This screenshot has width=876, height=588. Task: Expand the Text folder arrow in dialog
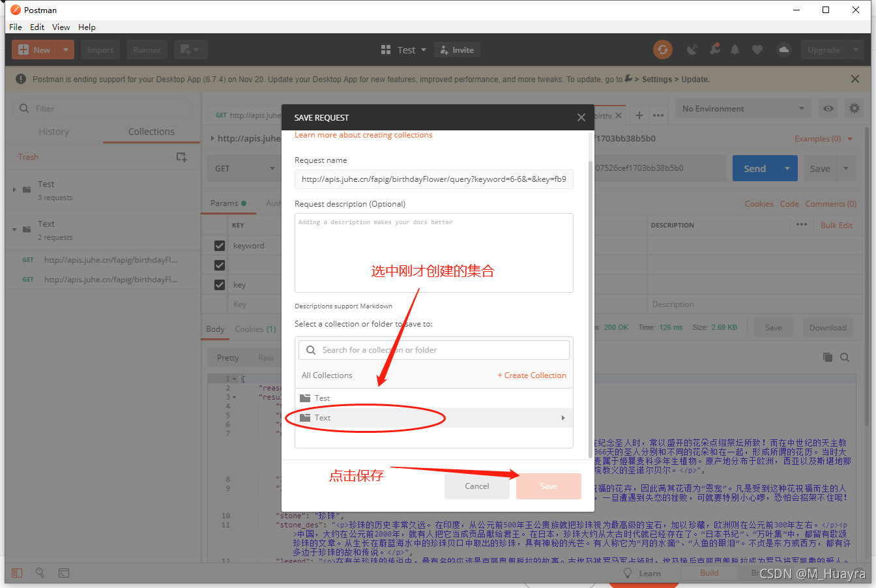[x=563, y=418]
